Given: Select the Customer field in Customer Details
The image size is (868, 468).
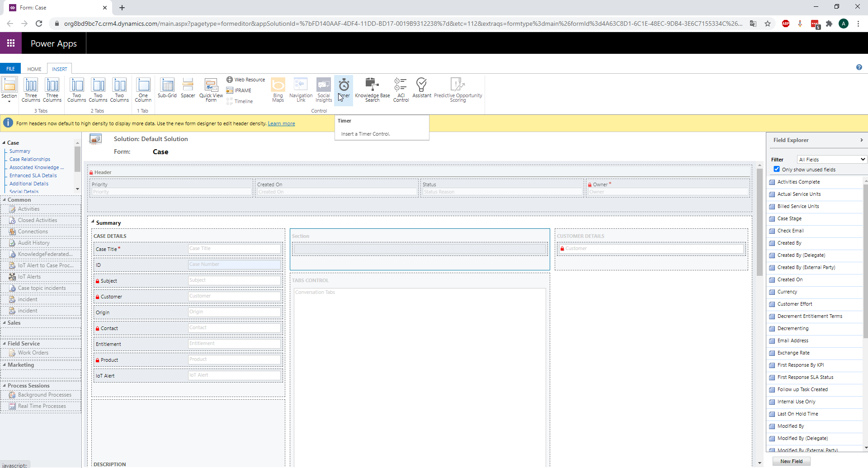Looking at the screenshot, I should (651, 249).
